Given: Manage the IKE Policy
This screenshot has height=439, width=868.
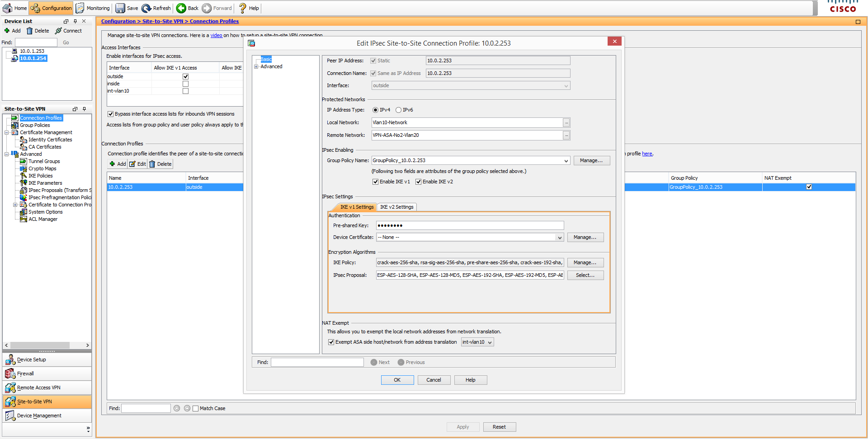Looking at the screenshot, I should coord(585,262).
